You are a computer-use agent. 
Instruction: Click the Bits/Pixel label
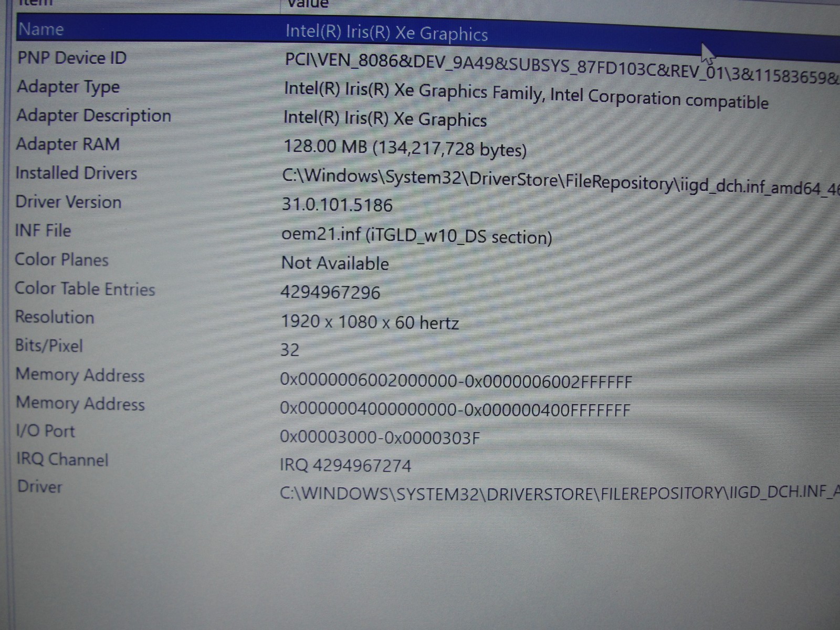tap(49, 345)
